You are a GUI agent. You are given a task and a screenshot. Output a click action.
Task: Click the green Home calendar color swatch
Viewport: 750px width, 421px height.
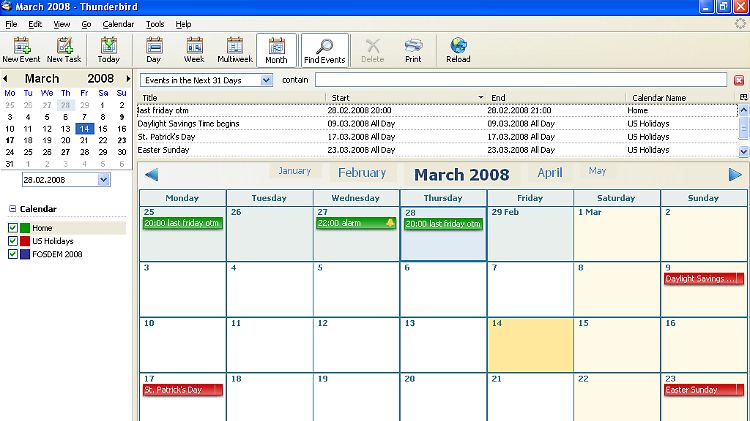coord(25,228)
